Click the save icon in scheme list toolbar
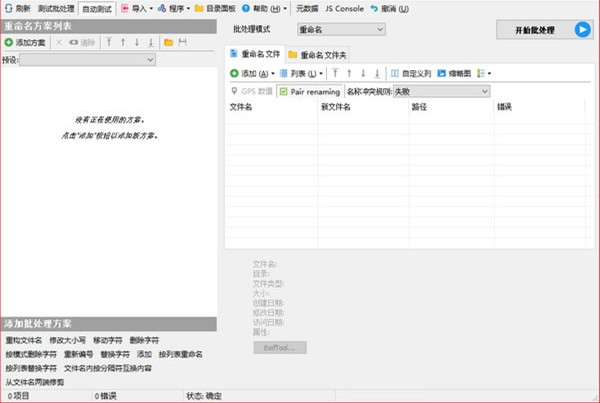The height and width of the screenshot is (403, 600). click(x=182, y=43)
